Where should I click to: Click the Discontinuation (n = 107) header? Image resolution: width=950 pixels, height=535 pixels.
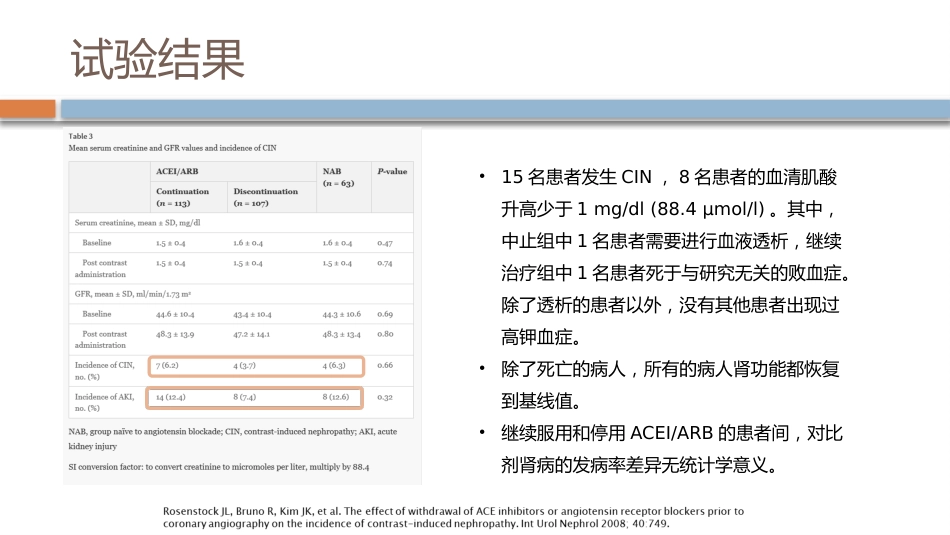[265, 197]
